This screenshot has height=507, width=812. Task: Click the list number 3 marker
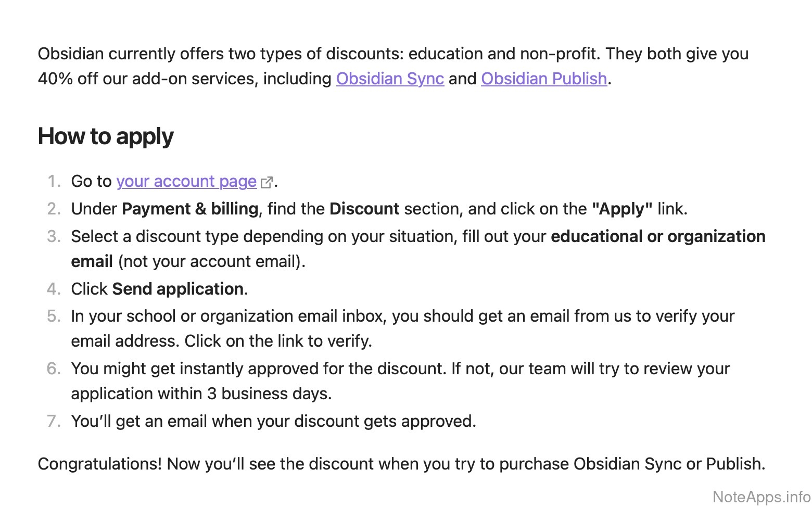[x=54, y=236]
